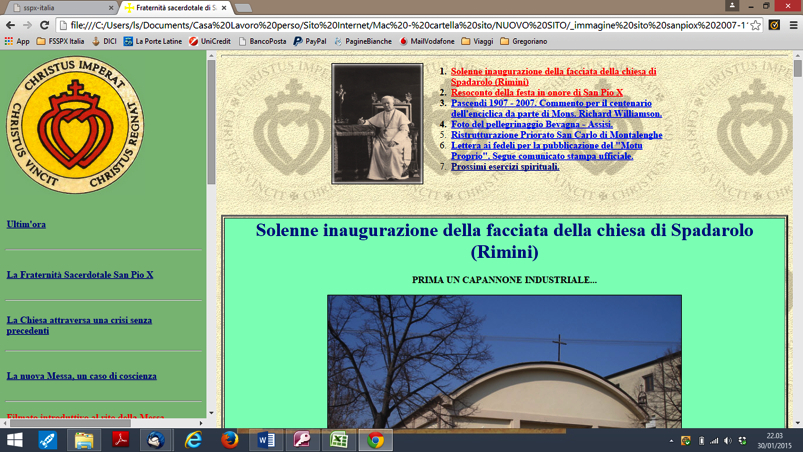Open the FSSPX Italia bookmark folder

tap(60, 41)
